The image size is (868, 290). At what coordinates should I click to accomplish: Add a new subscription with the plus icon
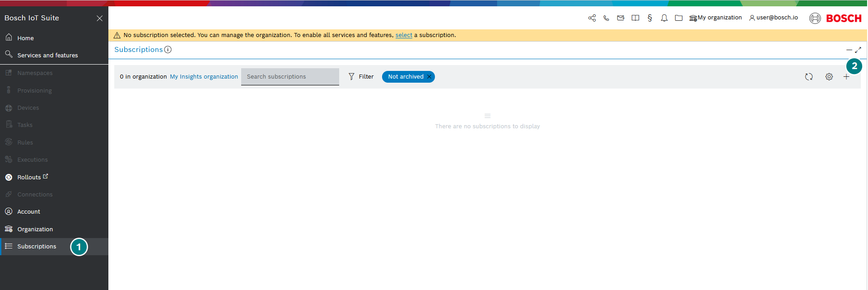point(846,77)
